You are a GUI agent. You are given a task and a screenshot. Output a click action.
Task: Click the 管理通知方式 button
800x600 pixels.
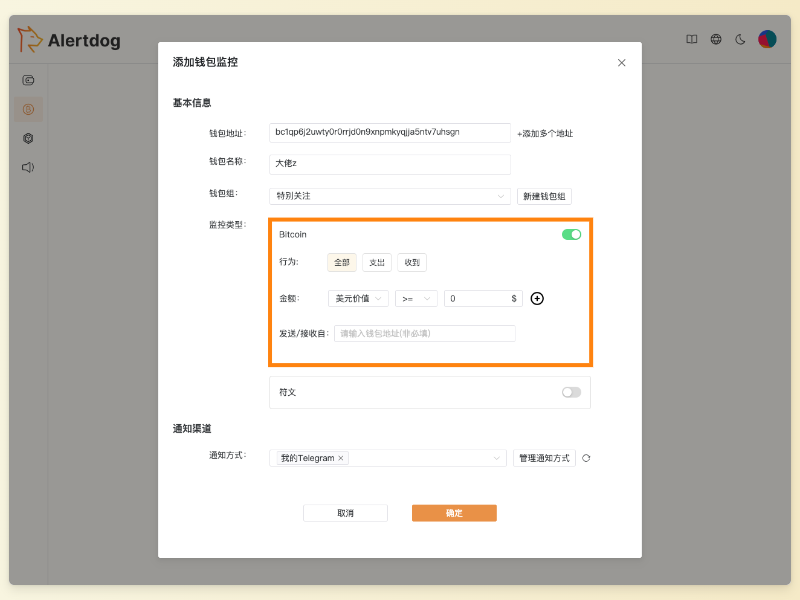[544, 458]
